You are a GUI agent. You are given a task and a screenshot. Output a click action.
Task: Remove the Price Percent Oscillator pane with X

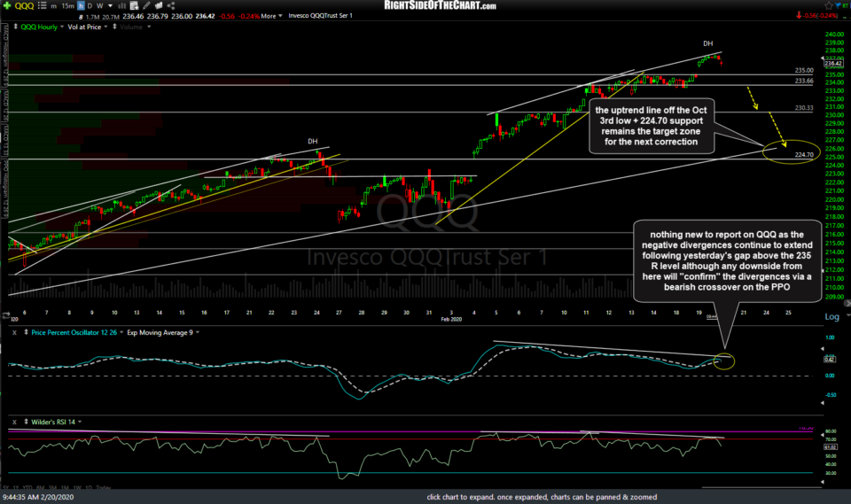pyautogui.click(x=15, y=332)
